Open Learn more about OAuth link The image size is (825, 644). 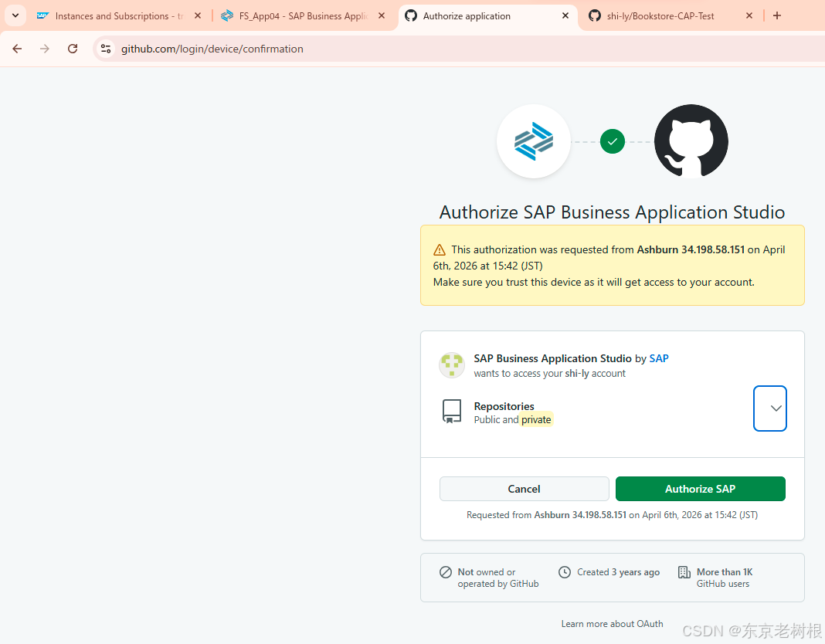click(612, 623)
